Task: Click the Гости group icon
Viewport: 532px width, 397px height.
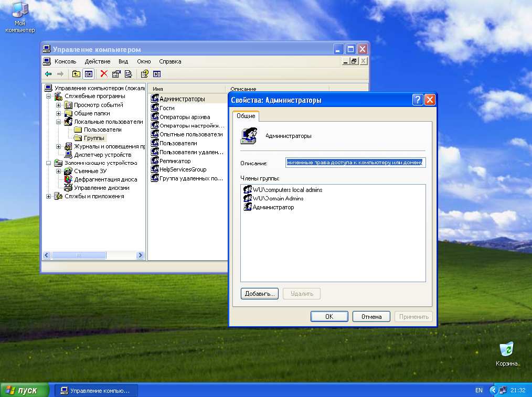Action: coord(155,108)
